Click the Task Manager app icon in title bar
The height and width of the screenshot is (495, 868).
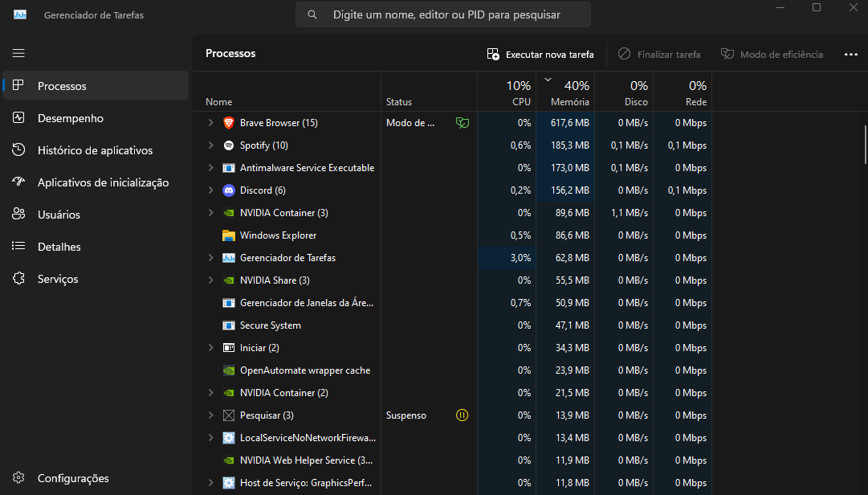click(20, 14)
